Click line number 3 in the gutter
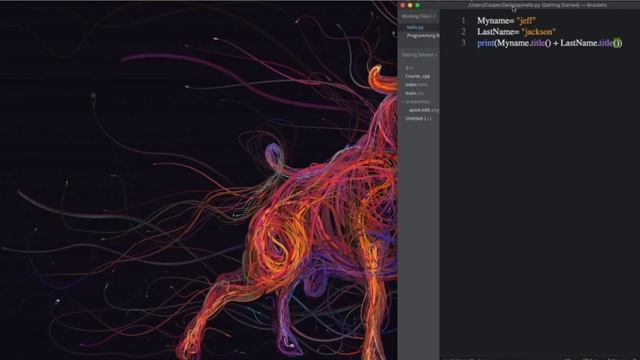The width and height of the screenshot is (640, 360). point(463,43)
